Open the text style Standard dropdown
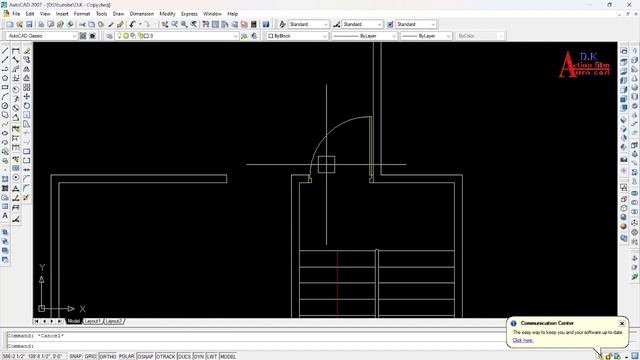Viewport: 640px width, 360px height. pos(309,24)
